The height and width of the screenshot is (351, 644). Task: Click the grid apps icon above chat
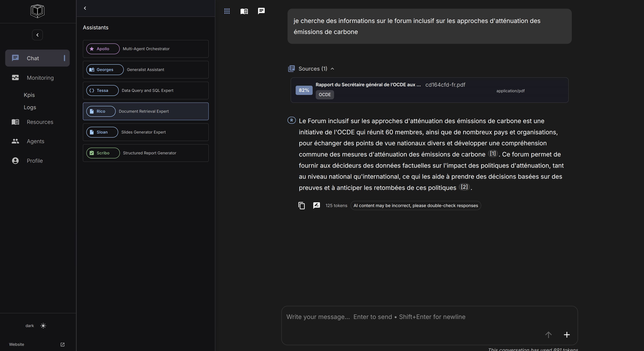(227, 11)
